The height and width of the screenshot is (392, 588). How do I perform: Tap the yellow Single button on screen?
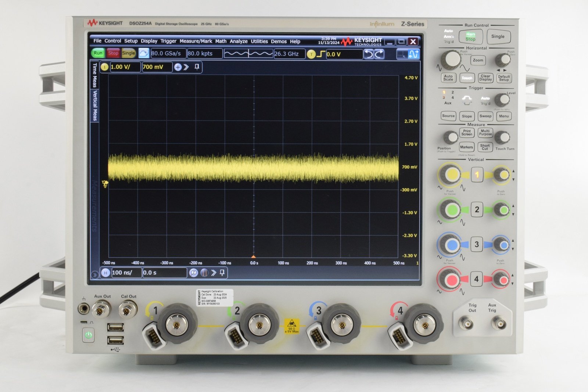[129, 53]
